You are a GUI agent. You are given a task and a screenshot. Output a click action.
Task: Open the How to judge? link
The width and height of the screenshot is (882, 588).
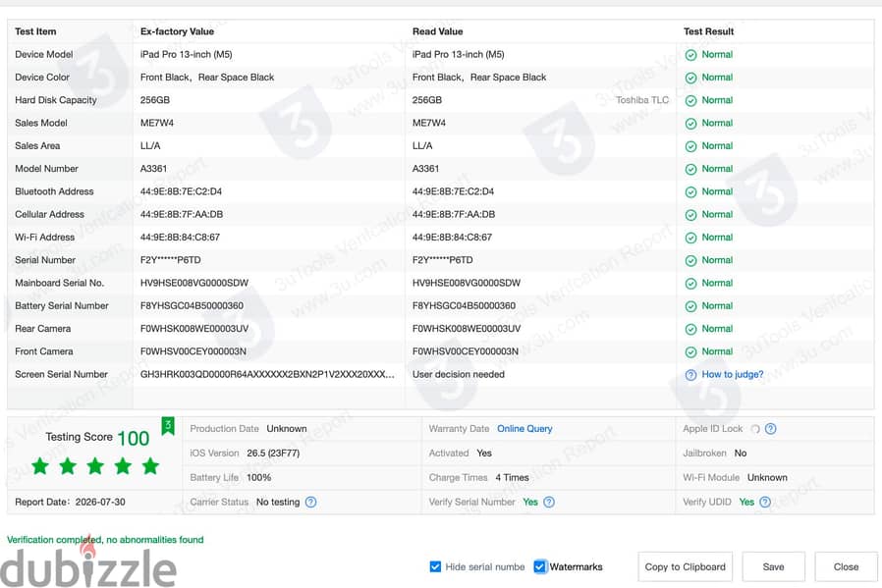coord(733,374)
